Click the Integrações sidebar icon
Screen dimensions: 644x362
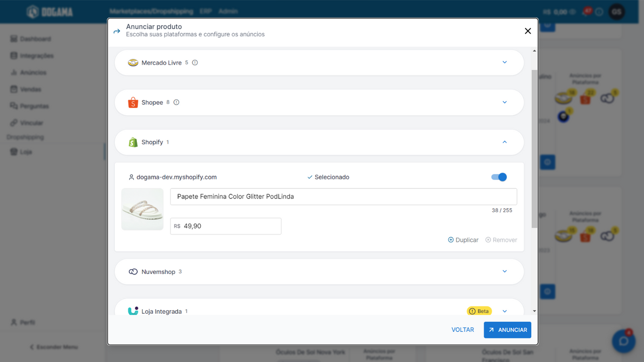coord(14,56)
